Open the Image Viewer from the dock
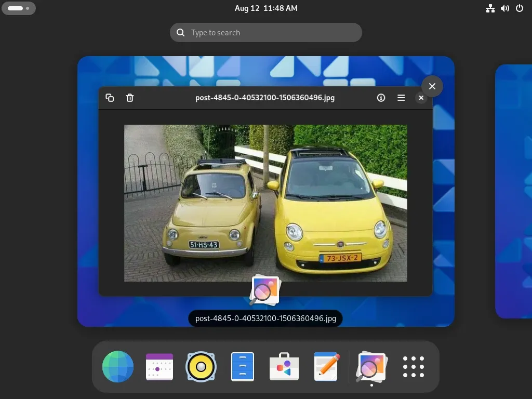The width and height of the screenshot is (532, 399). tap(370, 367)
